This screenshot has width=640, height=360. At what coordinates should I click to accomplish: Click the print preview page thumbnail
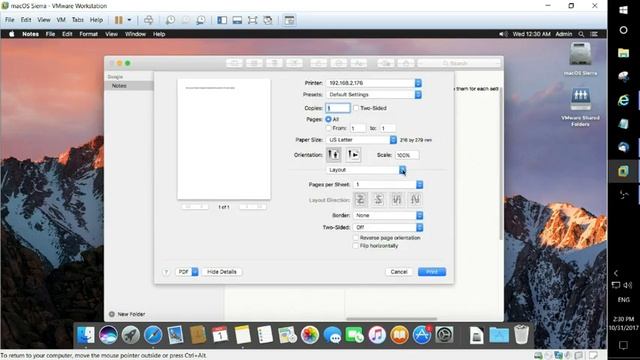(x=224, y=139)
